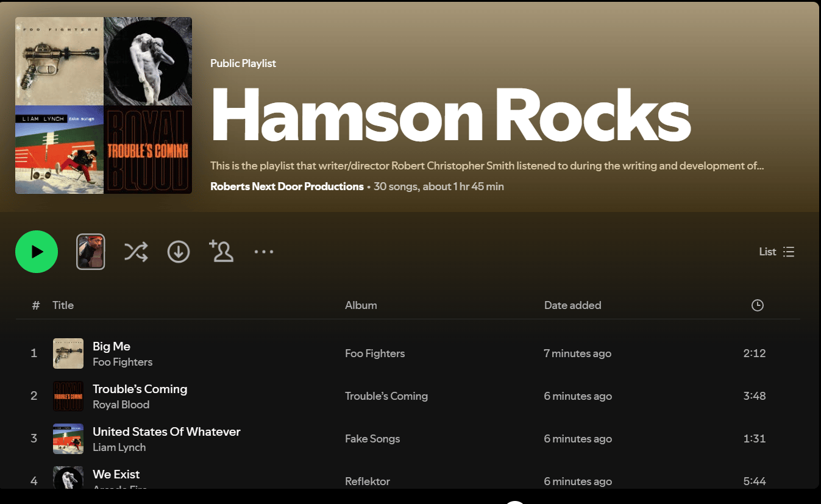Click 6 minutes ago date for We Exist
The image size is (821, 504).
pyautogui.click(x=578, y=481)
